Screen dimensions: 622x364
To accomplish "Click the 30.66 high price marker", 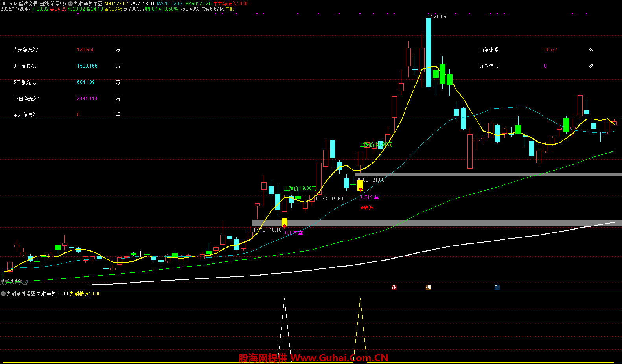I will (x=440, y=17).
